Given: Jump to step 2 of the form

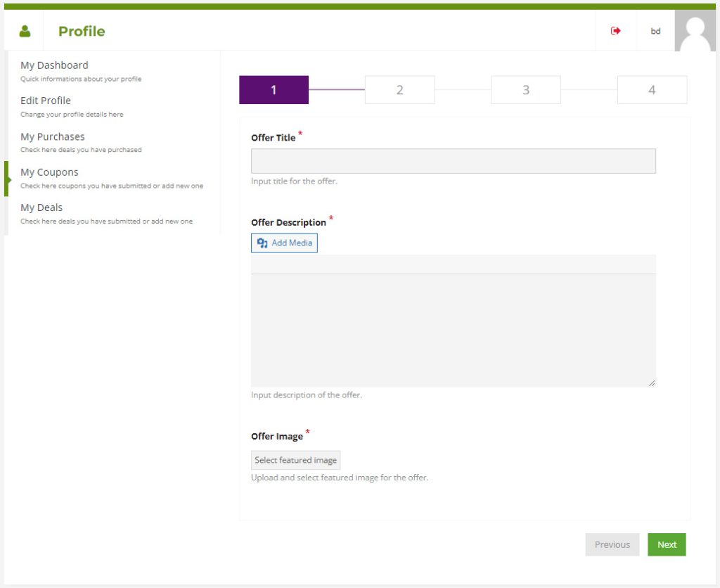Looking at the screenshot, I should (399, 90).
